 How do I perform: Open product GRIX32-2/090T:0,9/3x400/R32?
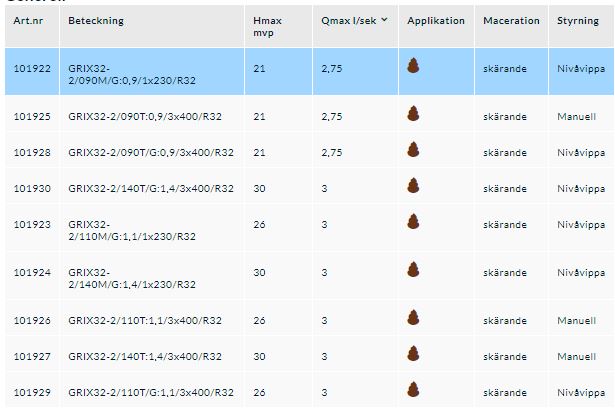coord(145,117)
